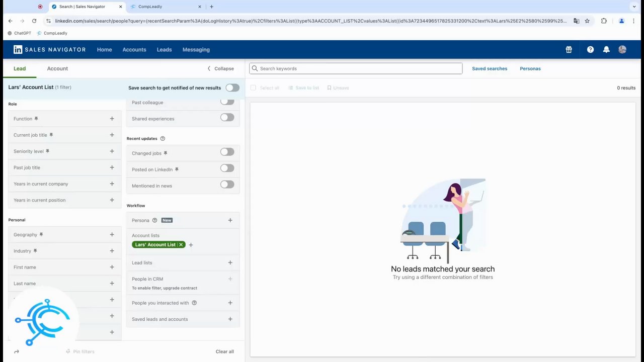Close the CompLeadly browser tab
The image size is (644, 362).
click(x=200, y=7)
